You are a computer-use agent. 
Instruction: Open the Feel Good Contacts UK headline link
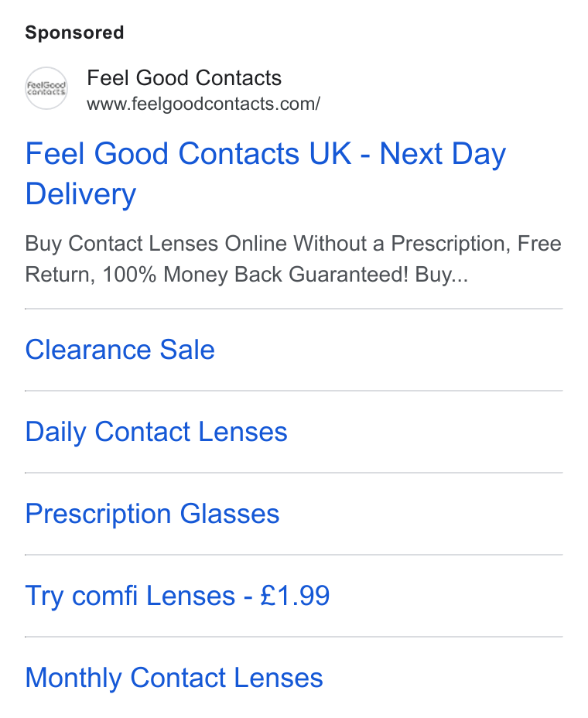tap(265, 173)
